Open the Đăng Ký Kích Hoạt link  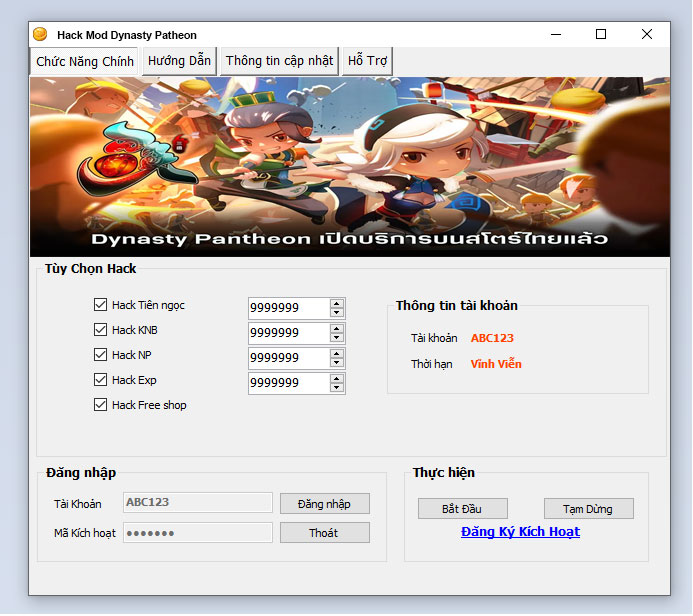[520, 532]
